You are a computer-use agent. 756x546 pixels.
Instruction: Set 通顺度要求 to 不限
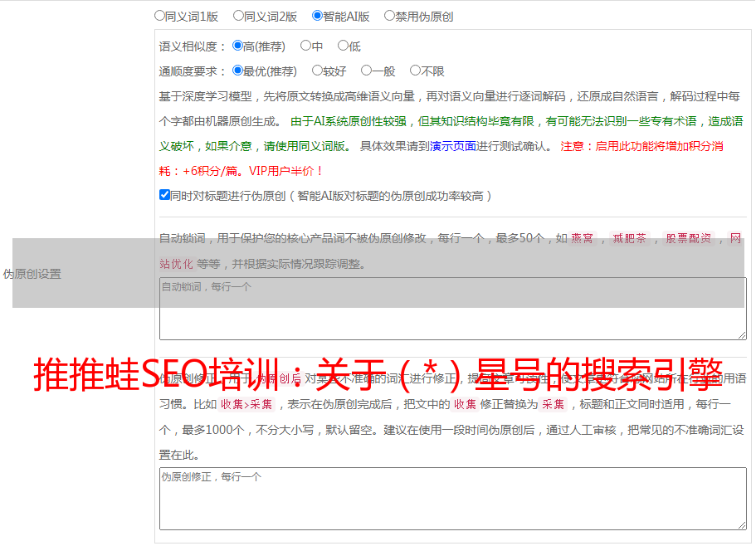click(415, 71)
